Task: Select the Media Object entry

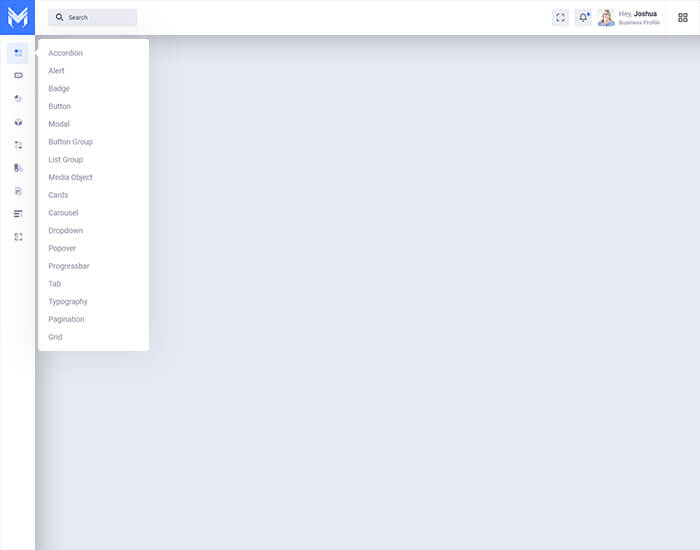Action: pos(70,177)
